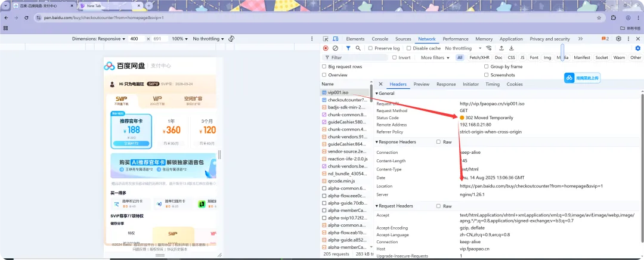644x260 pixels.
Task: Toggle the inspect element picker icon
Action: [x=326, y=39]
